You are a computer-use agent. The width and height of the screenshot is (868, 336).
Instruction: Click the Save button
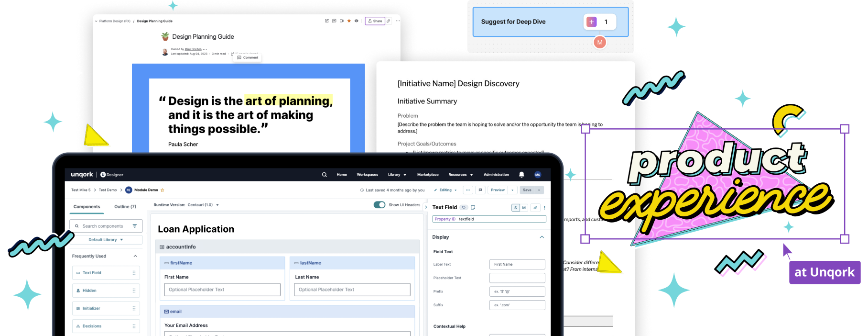[x=527, y=190]
